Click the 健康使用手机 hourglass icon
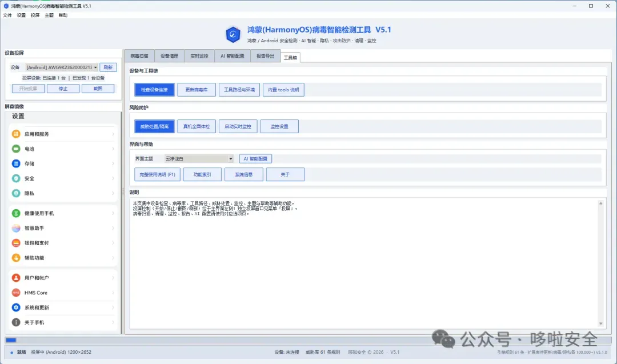Screen dimensions: 617x364 point(16,213)
